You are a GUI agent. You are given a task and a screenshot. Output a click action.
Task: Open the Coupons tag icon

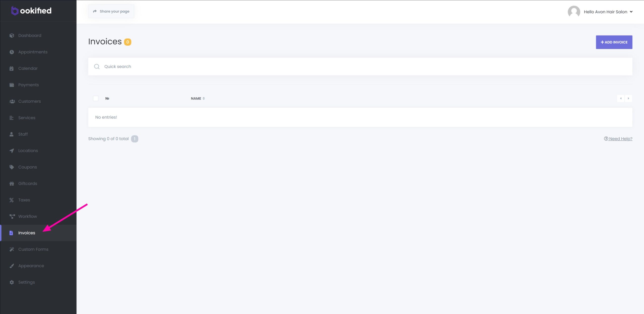(x=12, y=167)
